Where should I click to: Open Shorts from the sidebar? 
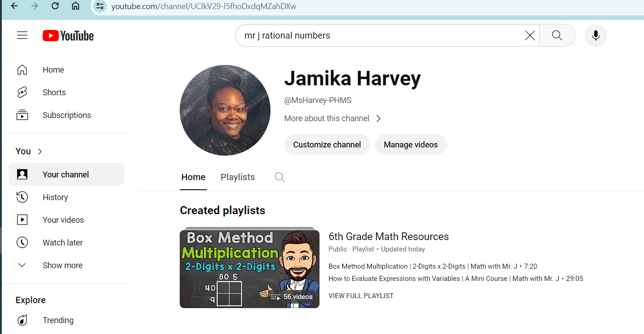tap(66, 93)
